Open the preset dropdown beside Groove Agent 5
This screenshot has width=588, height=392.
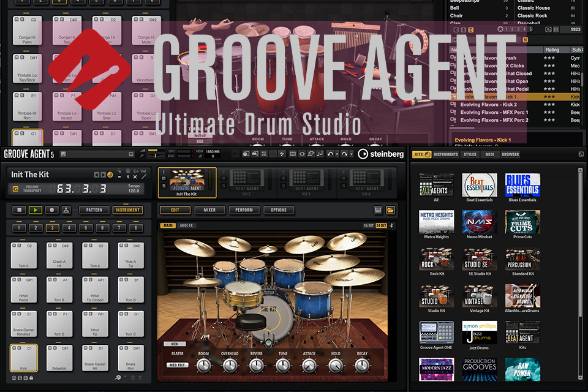click(x=130, y=154)
